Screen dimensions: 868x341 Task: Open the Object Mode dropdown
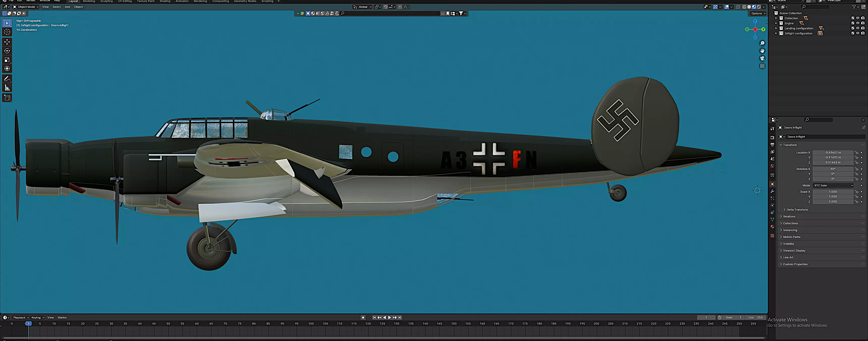pyautogui.click(x=25, y=7)
